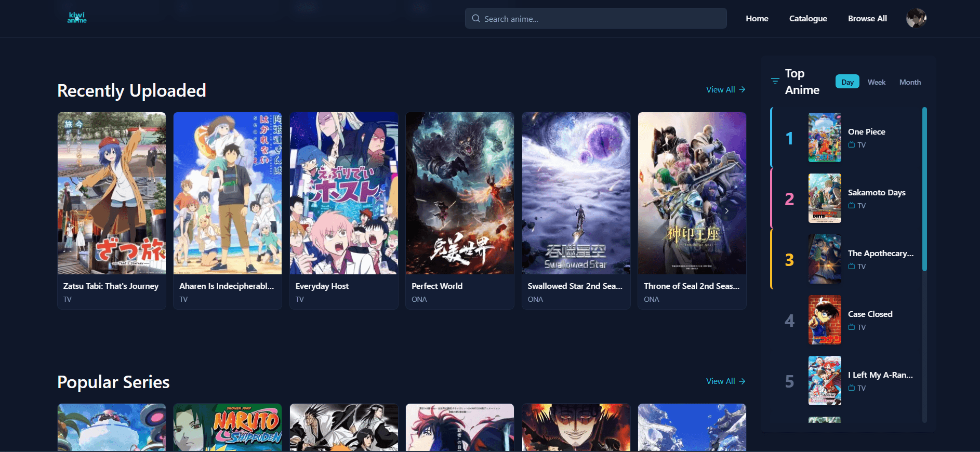Click rank number 4 in Top Anime
980x452 pixels.
(x=789, y=321)
